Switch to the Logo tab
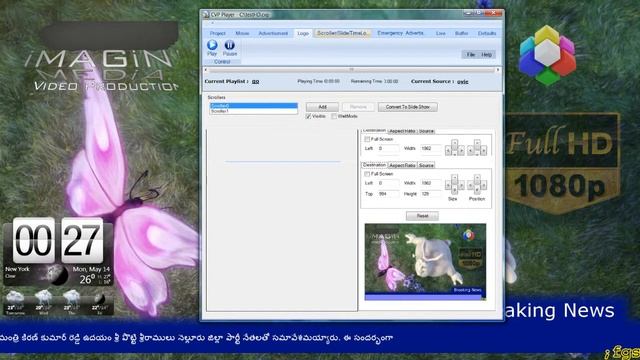 (303, 33)
